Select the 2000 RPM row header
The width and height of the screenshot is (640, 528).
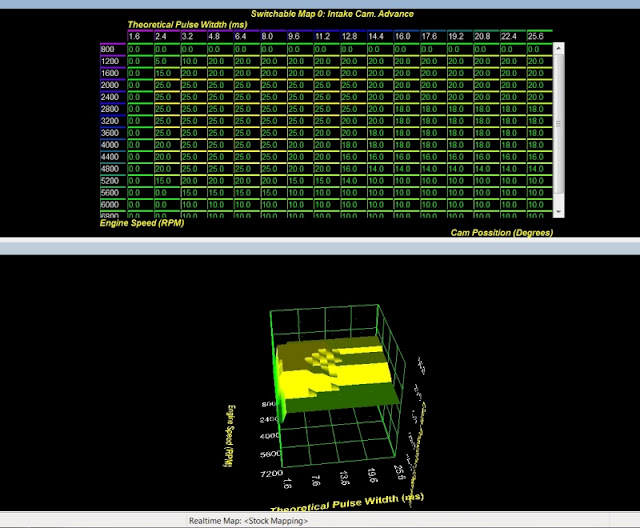pos(113,85)
